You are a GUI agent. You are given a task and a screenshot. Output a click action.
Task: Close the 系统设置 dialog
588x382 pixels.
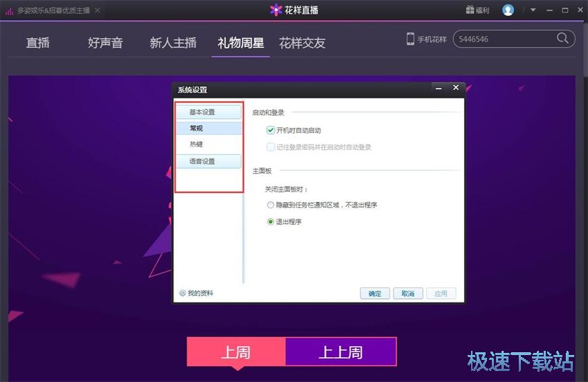(456, 87)
